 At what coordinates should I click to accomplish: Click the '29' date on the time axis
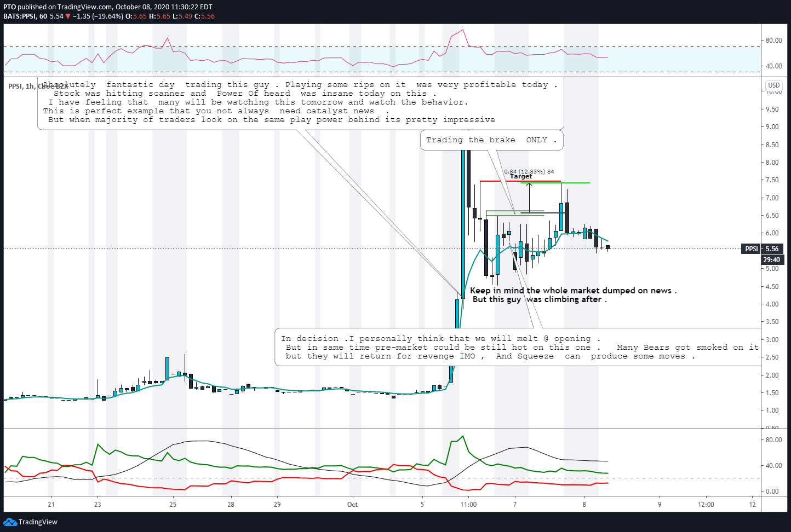(277, 505)
